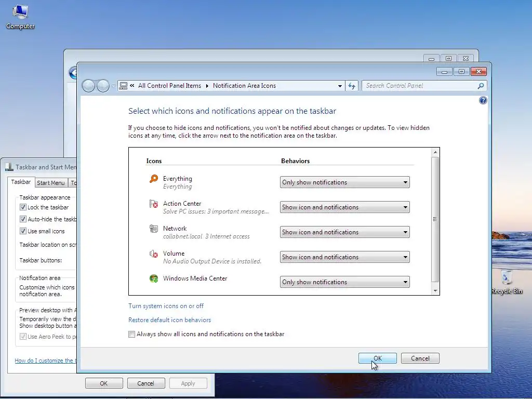Click the icons list scrollbar thumb

pyautogui.click(x=435, y=219)
